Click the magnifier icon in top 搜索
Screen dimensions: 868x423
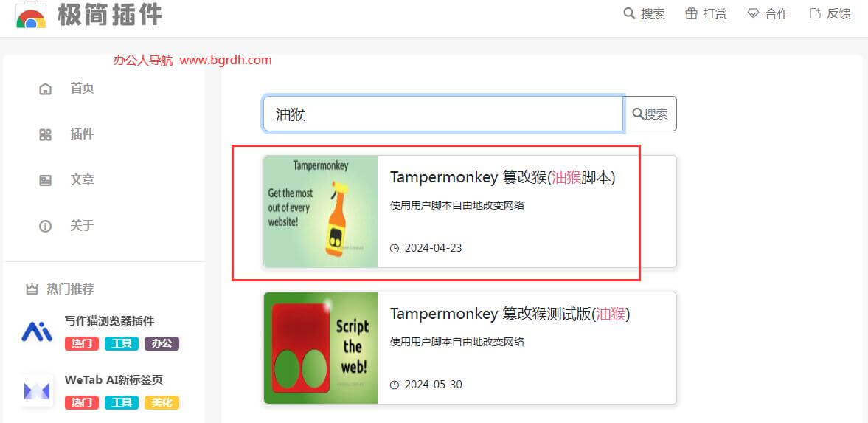coord(629,13)
